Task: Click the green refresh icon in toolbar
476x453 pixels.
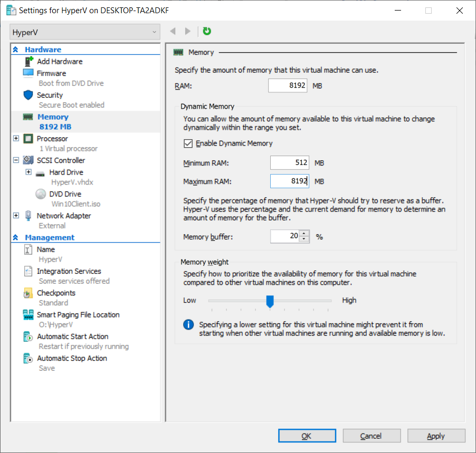Action: pos(207,32)
